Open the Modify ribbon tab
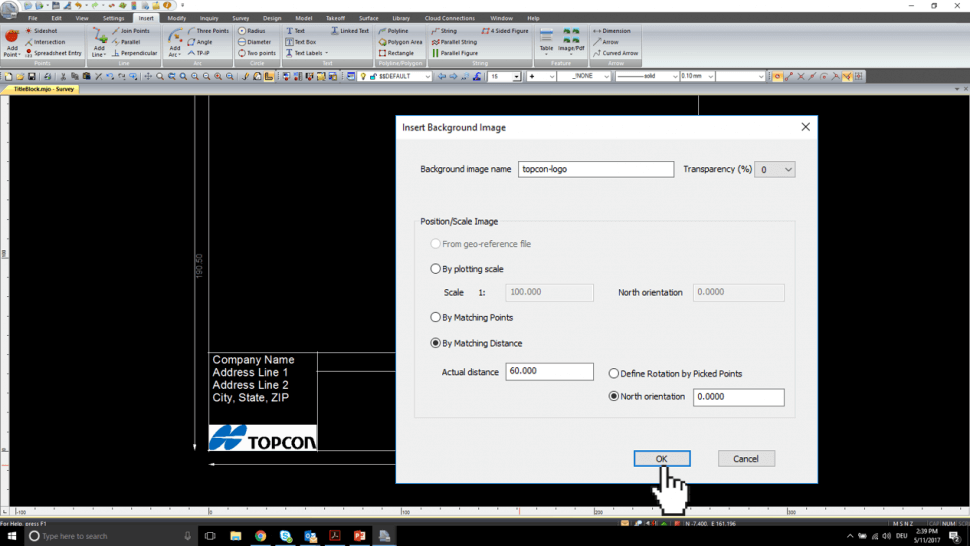The width and height of the screenshot is (970, 546). tap(176, 18)
